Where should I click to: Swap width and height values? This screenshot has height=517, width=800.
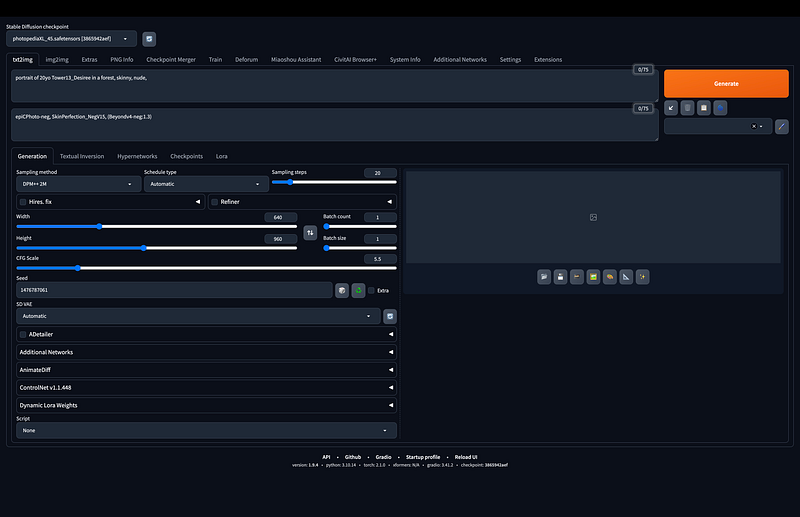click(310, 233)
